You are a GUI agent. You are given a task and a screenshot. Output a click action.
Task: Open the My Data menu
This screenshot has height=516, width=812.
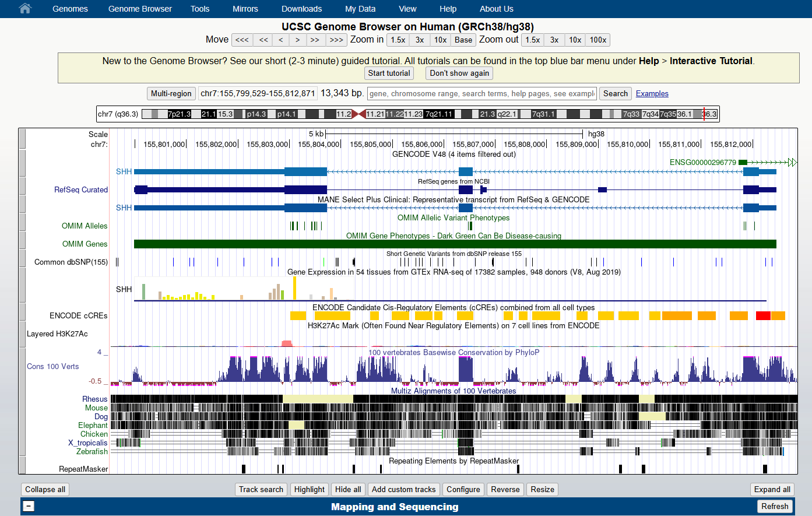[360, 9]
